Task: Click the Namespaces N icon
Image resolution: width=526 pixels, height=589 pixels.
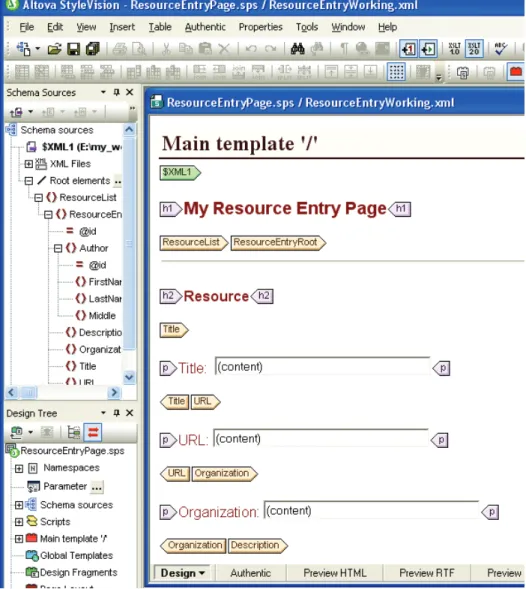Action: pyautogui.click(x=33, y=468)
